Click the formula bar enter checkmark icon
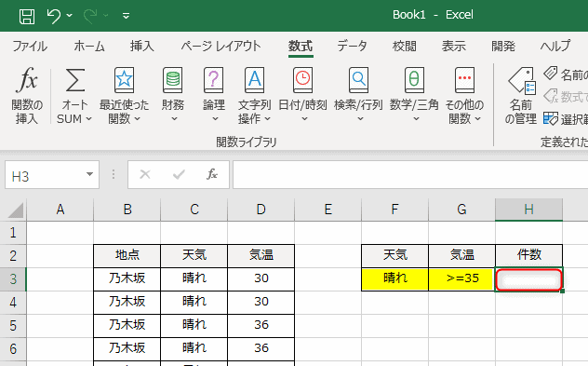This screenshot has width=588, height=366. pos(179,174)
